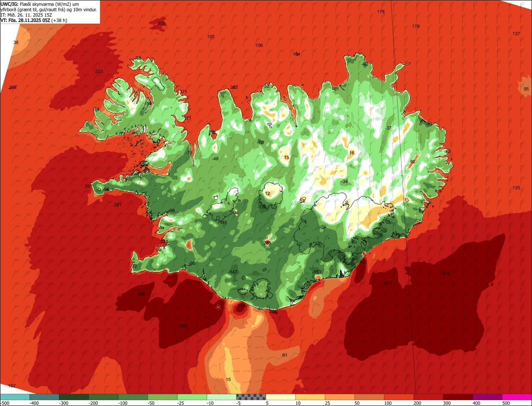Click the 328 value label off the south-west coast
The height and width of the screenshot is (406, 532).
click(141, 294)
